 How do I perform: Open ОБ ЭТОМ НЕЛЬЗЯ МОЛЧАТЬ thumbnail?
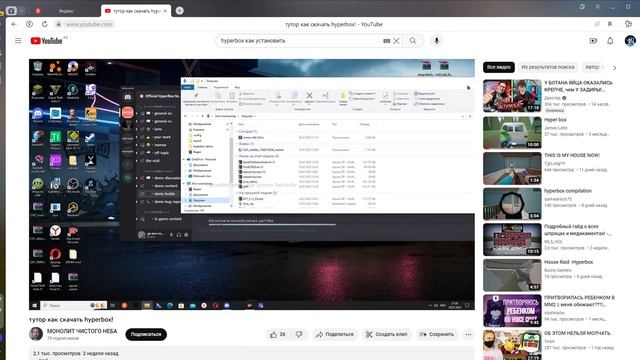(x=512, y=345)
